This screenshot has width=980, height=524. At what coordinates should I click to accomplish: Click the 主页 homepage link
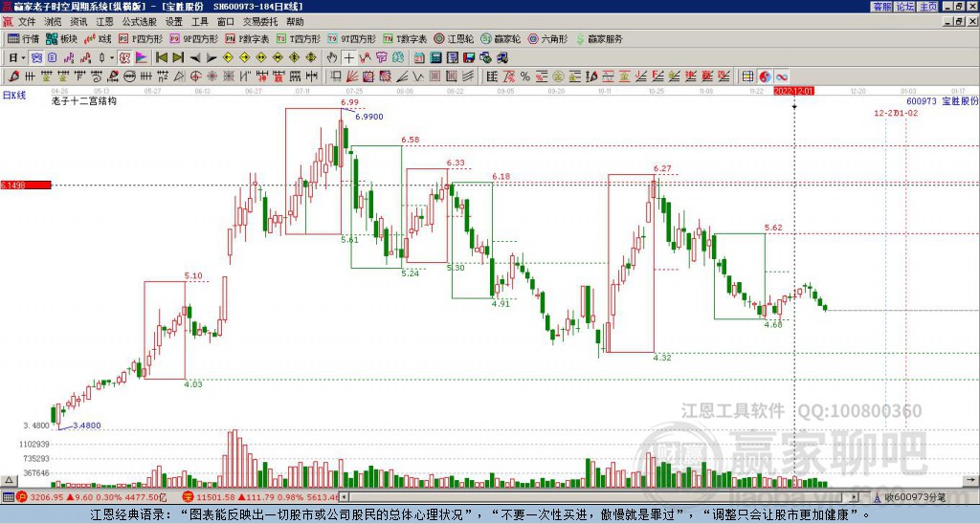point(928,7)
